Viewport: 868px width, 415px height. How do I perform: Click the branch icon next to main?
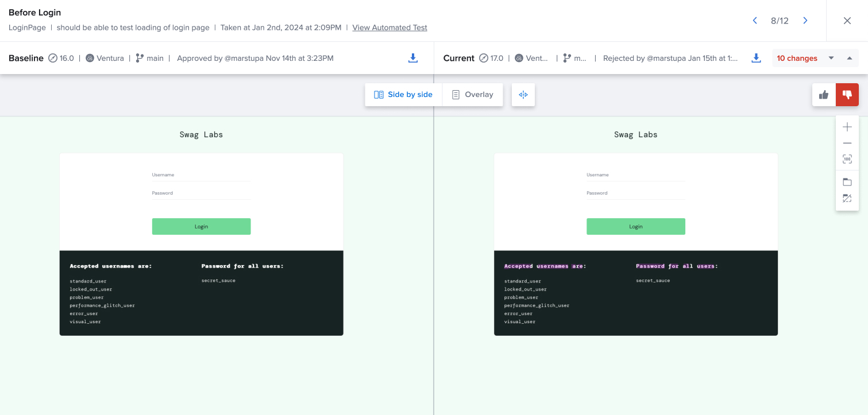pos(139,57)
